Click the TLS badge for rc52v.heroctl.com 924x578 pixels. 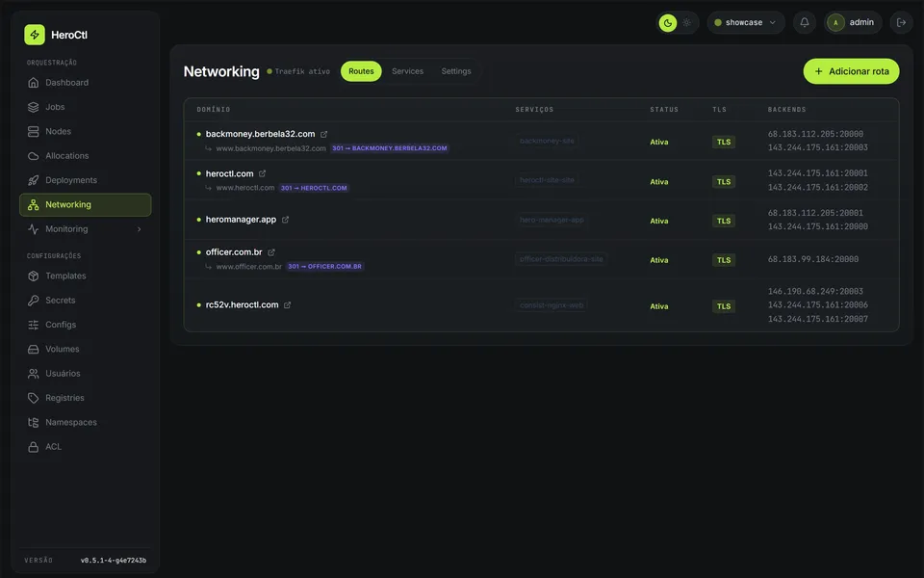724,306
